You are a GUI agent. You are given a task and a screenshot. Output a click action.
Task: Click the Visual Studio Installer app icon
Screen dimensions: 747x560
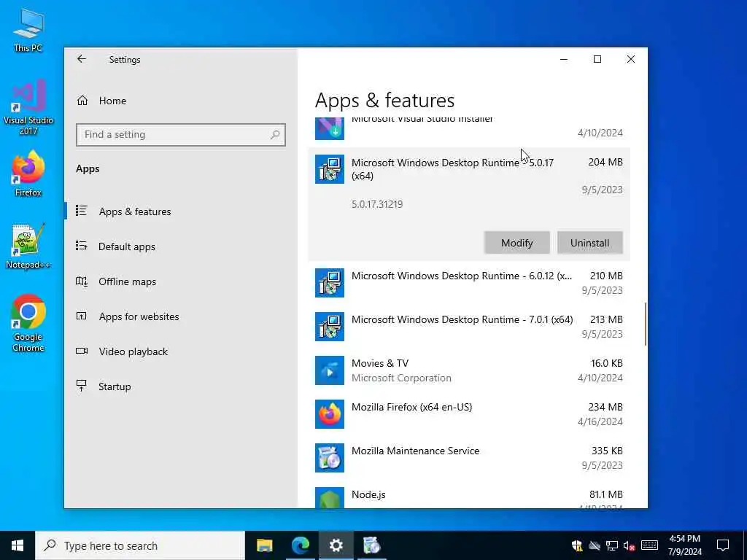(330, 128)
